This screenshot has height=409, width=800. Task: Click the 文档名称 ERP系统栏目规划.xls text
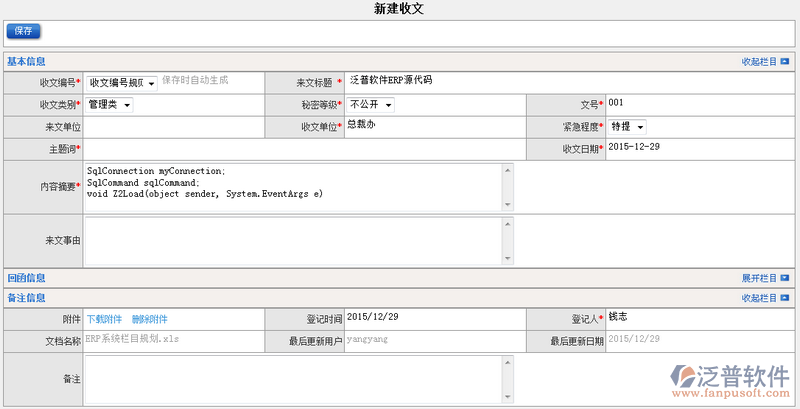133,339
